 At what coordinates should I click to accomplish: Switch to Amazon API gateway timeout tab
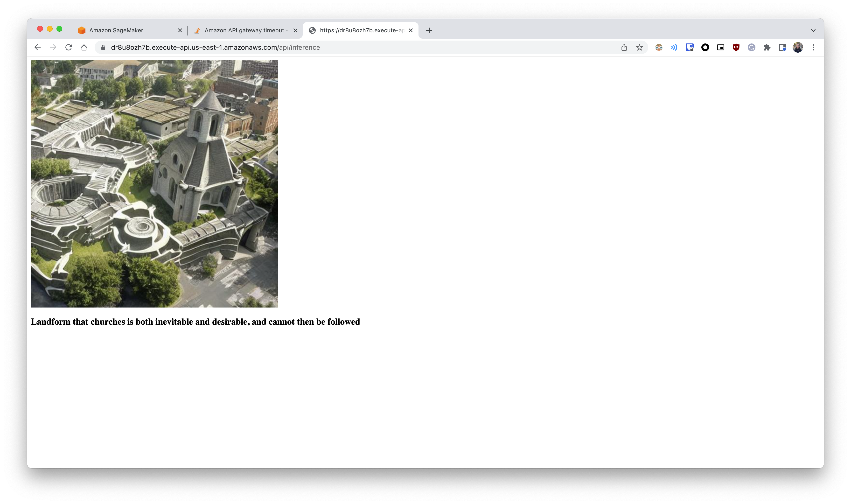[244, 31]
